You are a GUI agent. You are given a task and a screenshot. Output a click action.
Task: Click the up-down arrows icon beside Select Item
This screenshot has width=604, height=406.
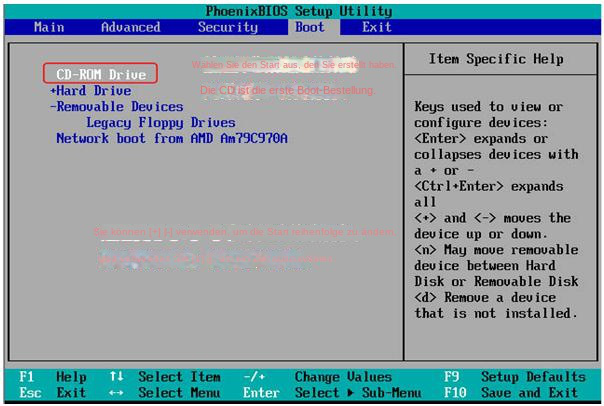116,376
